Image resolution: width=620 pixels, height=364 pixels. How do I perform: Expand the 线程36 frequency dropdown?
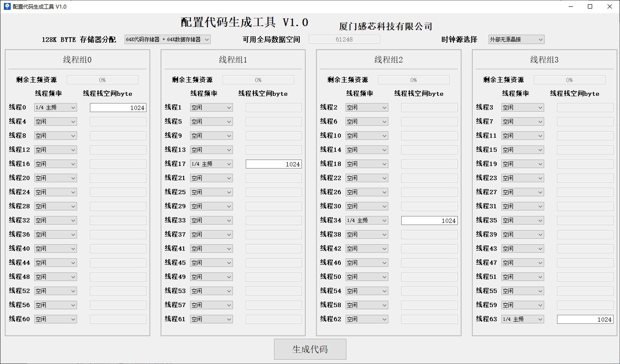(56, 234)
